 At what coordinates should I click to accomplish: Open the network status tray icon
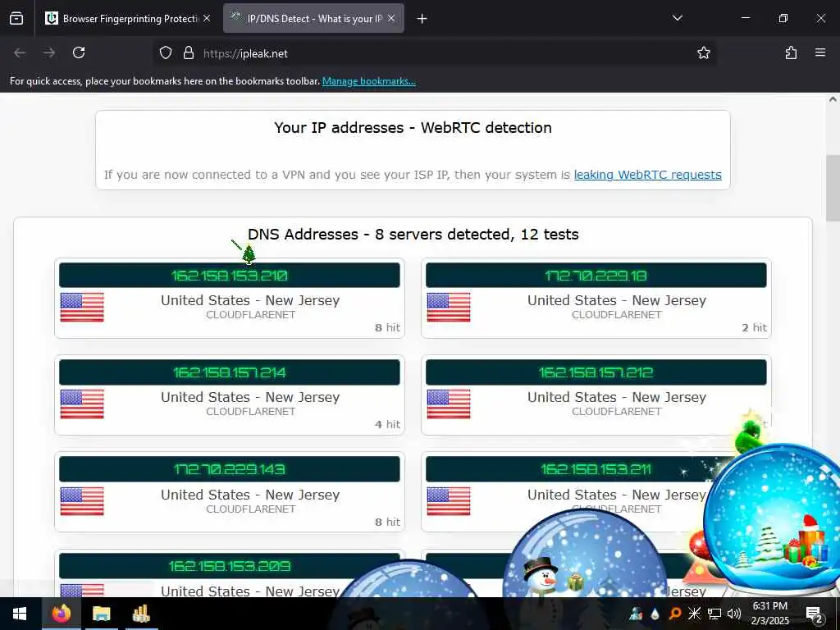coord(714,614)
